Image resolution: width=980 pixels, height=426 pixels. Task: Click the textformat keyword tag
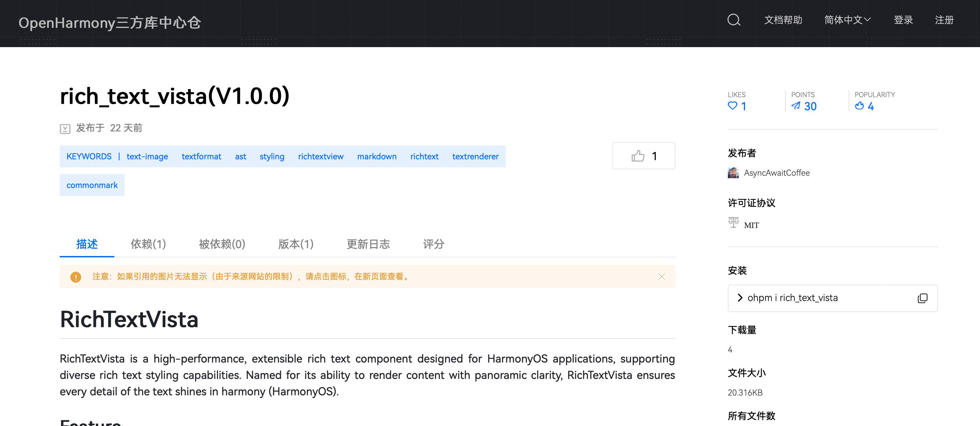click(201, 156)
